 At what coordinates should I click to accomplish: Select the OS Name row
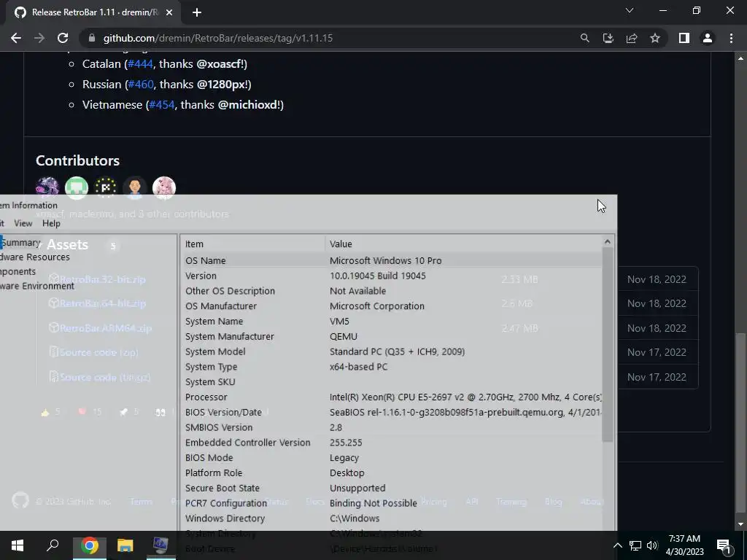click(392, 260)
